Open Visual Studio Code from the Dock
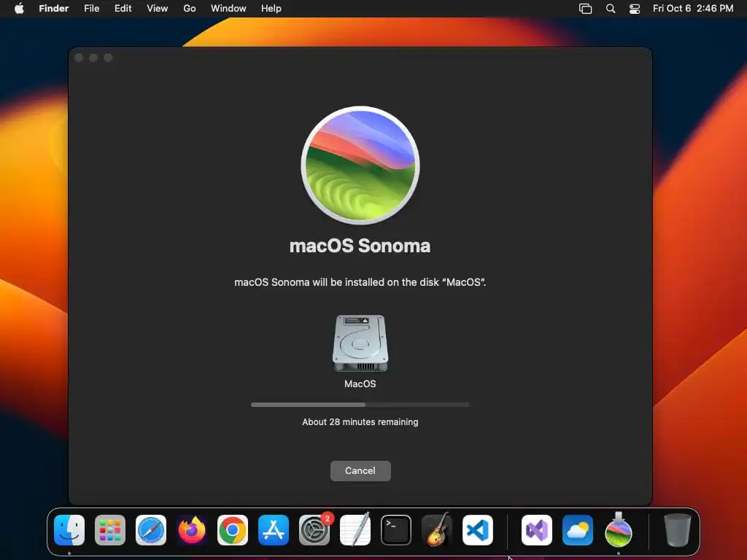Image resolution: width=747 pixels, height=560 pixels. (x=478, y=530)
